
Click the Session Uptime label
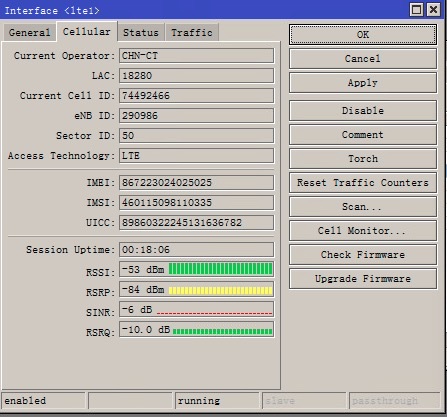coord(70,250)
